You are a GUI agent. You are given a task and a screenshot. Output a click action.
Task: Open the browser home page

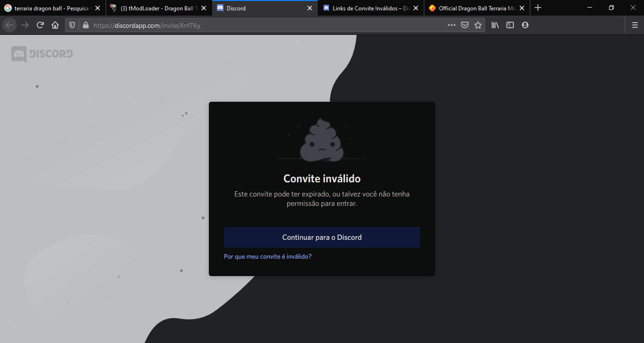click(55, 25)
